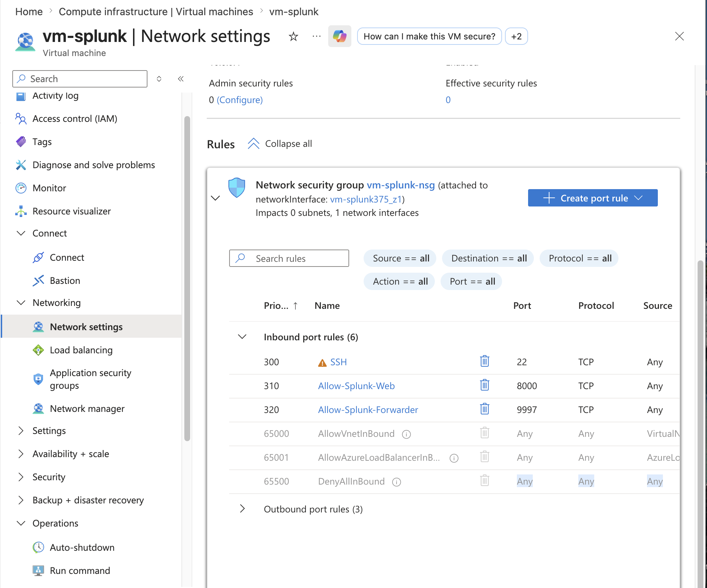The width and height of the screenshot is (707, 588).
Task: Expand Availability + scale group
Action: 21,454
